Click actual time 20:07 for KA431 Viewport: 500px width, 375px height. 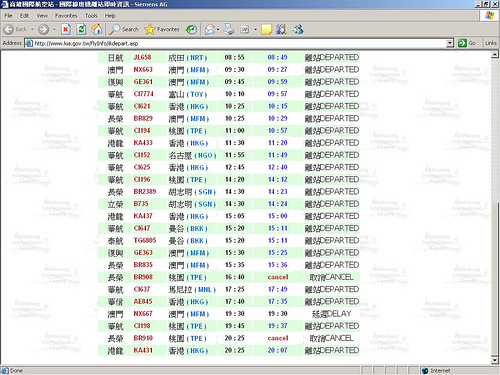(x=277, y=350)
